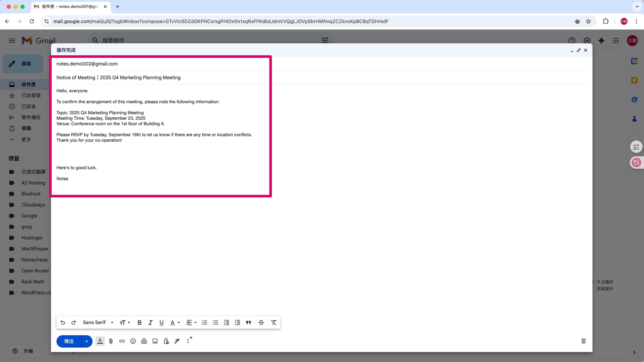Open the Sans Serif font dropdown

click(x=98, y=322)
